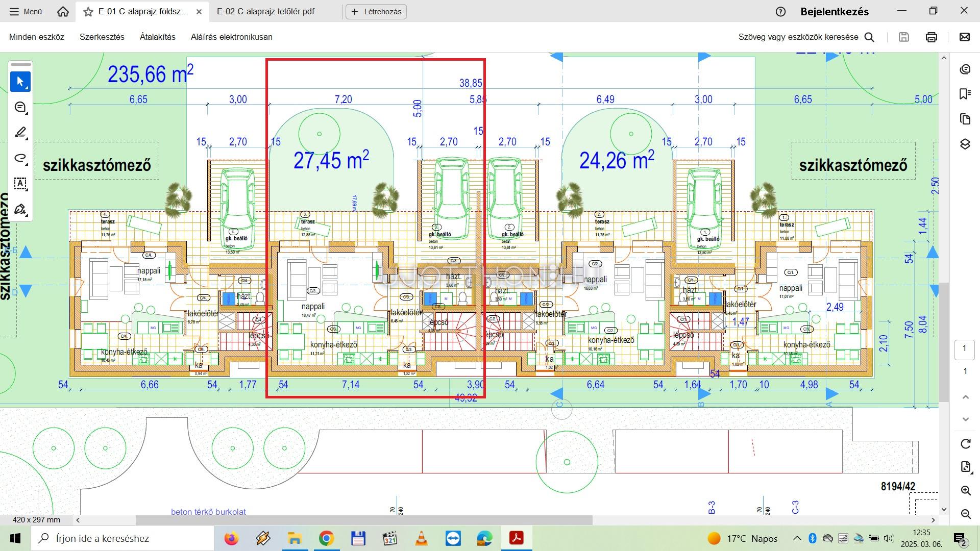Screen dimensions: 980x551
Task: Select the highlighter pen tool
Action: point(20,133)
